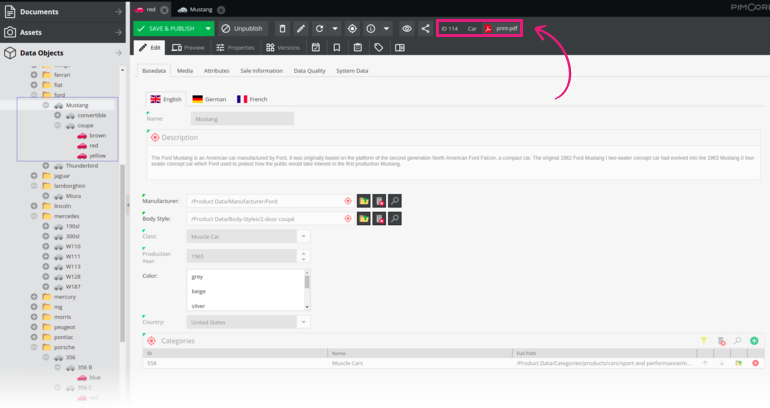Select the Data Quality sub-tab

309,71
